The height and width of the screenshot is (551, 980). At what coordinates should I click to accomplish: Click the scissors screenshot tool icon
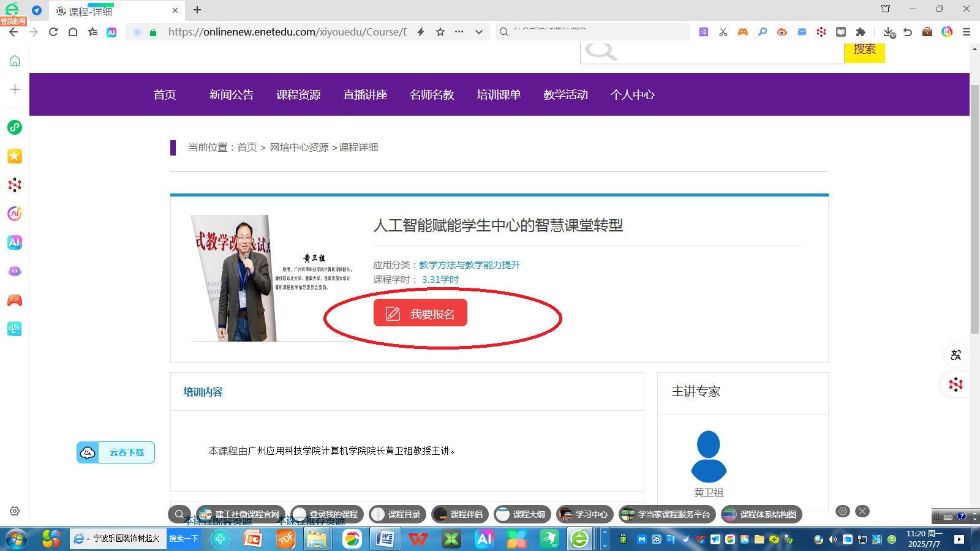coord(723,32)
